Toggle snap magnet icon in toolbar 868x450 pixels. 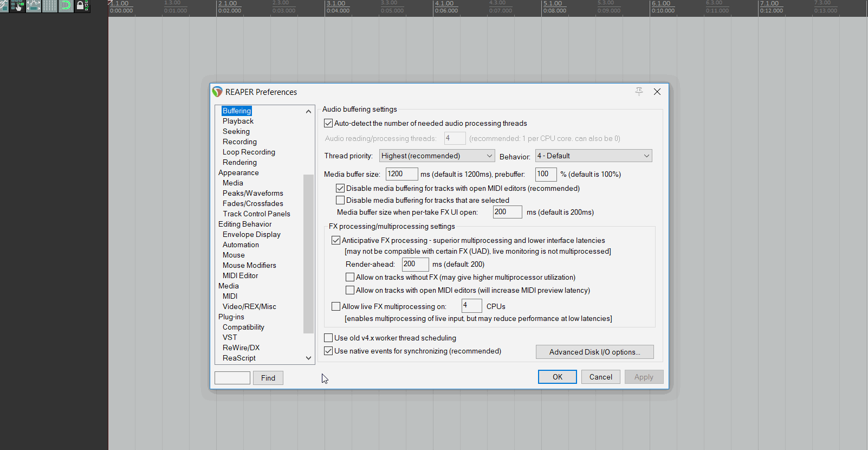(x=66, y=6)
